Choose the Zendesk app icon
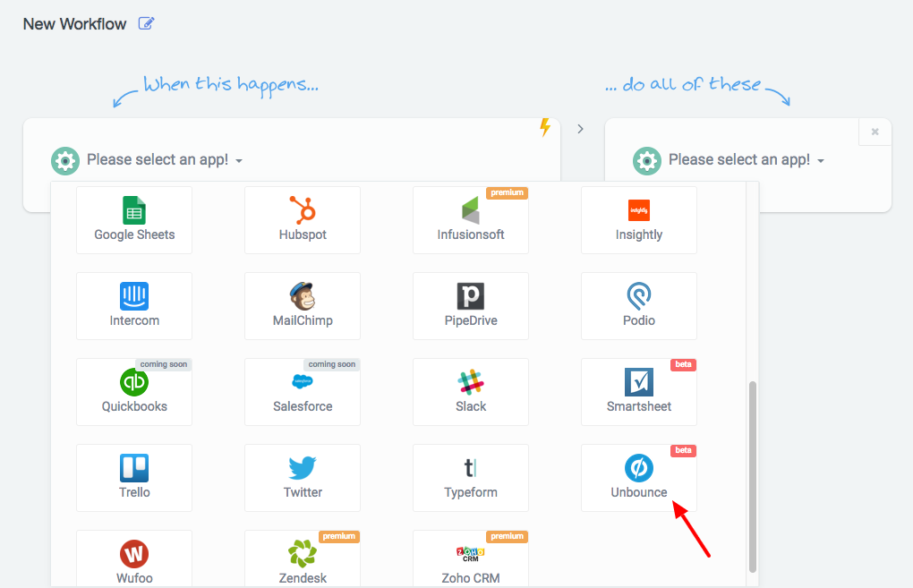The image size is (913, 588). pos(303,554)
